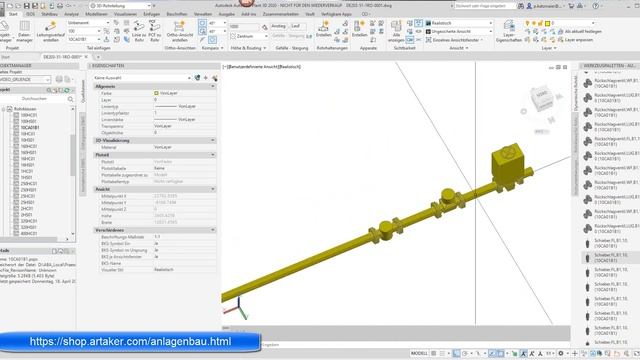Open 10CA01B1 line number dropdown in ribbon
The width and height of the screenshot is (640, 360).
coord(84,39)
